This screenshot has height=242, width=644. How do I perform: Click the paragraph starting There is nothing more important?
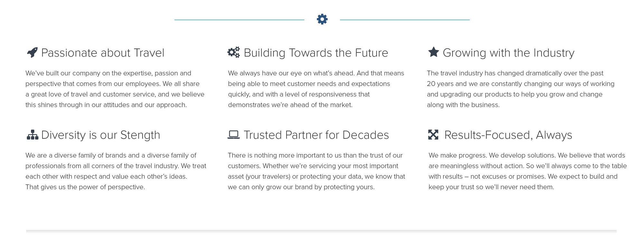click(317, 171)
